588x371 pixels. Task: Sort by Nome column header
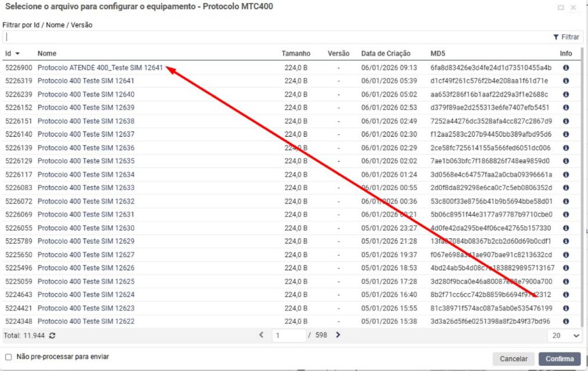coord(47,53)
